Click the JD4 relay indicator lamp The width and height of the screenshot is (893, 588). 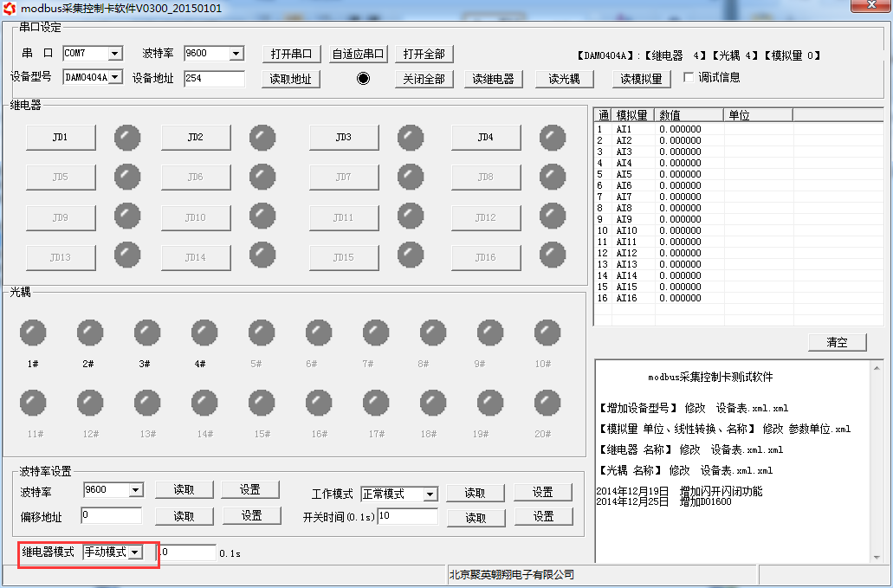[x=553, y=138]
